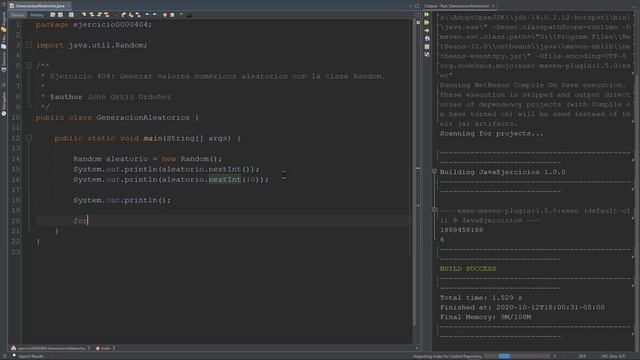Collapse the exec-maven-plugin output fold
This screenshot has width=640, height=360.
(x=434, y=210)
